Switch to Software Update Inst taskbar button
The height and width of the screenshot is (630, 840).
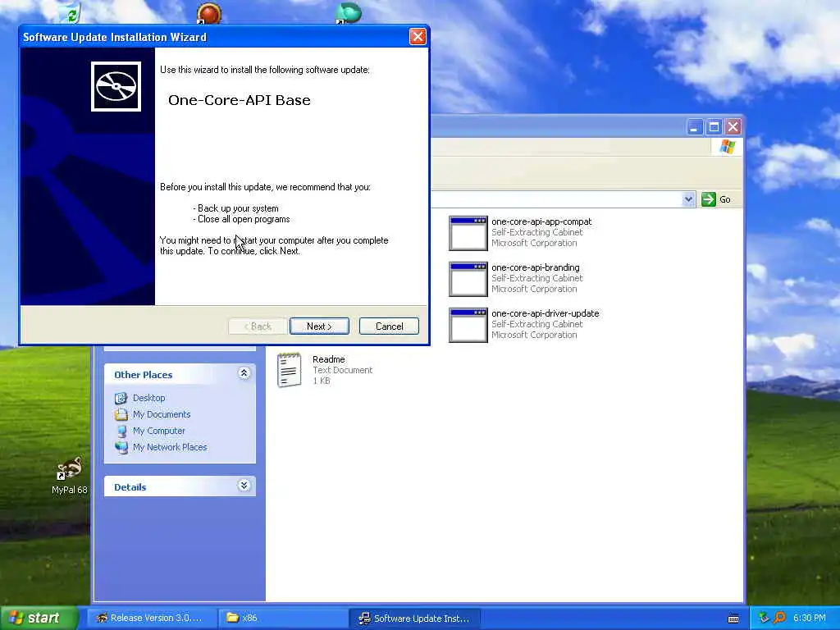click(x=414, y=619)
